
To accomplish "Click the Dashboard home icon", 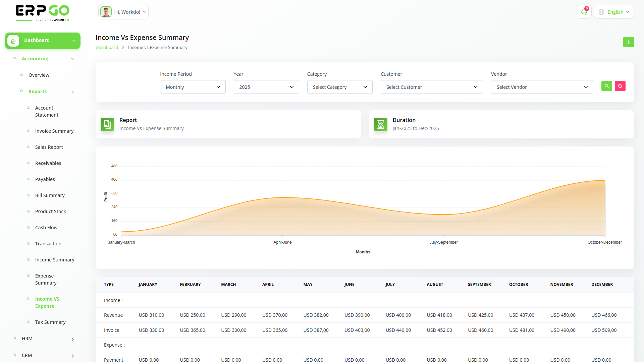I will (x=13, y=41).
